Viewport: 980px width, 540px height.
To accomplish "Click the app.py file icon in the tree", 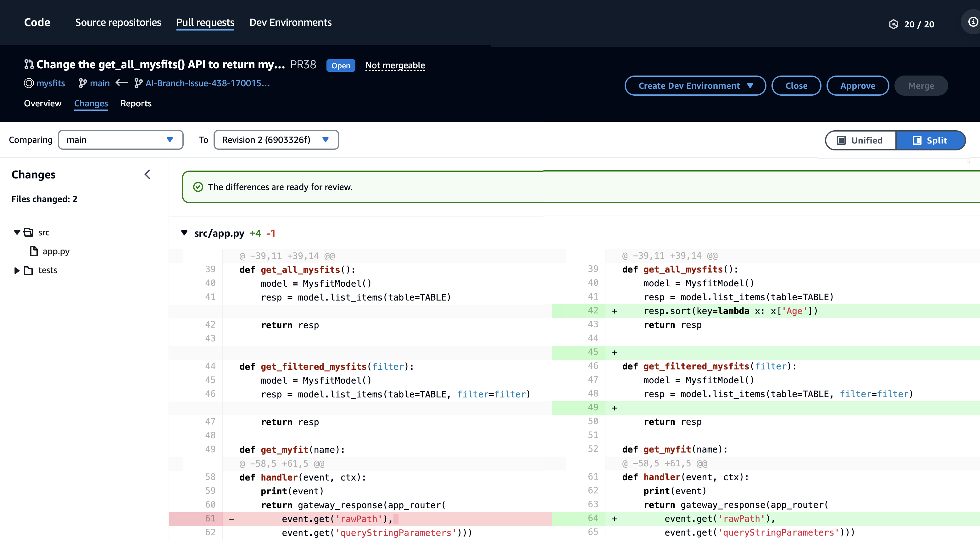I will click(x=34, y=251).
